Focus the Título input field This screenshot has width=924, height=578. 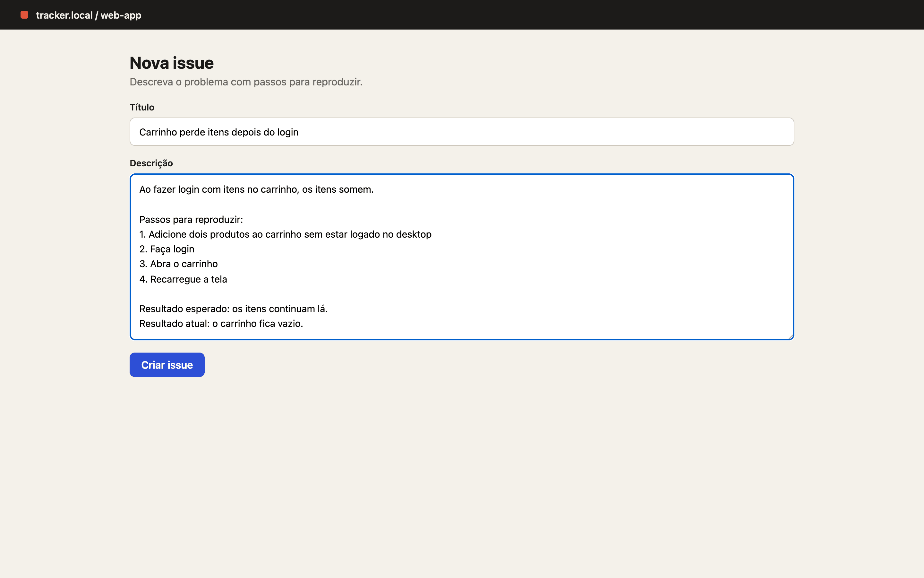462,132
